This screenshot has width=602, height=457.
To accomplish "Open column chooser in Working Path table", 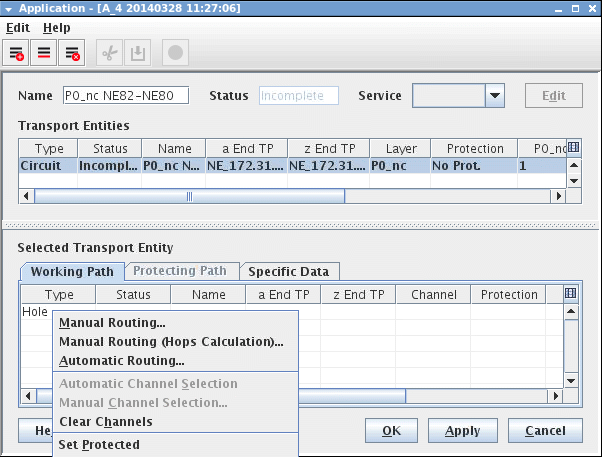I will point(571,294).
